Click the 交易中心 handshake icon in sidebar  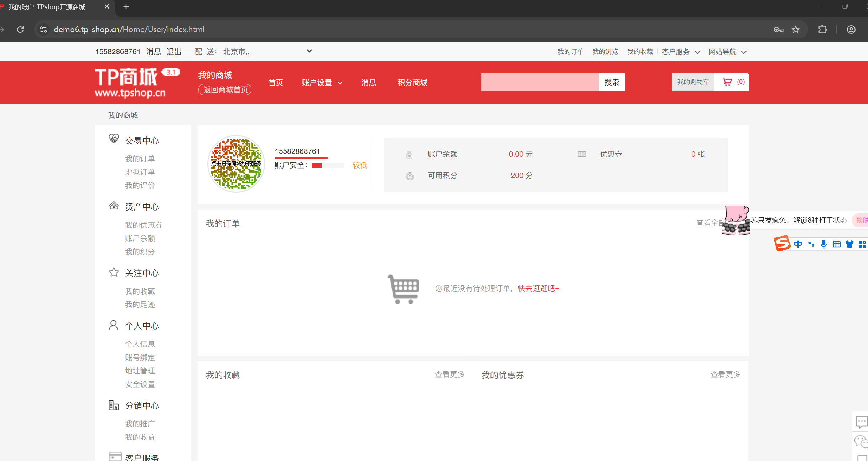point(113,139)
